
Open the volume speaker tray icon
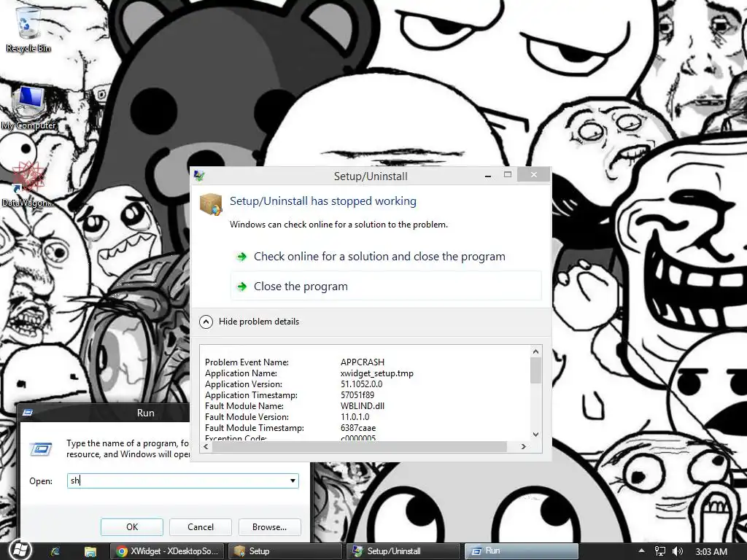678,551
